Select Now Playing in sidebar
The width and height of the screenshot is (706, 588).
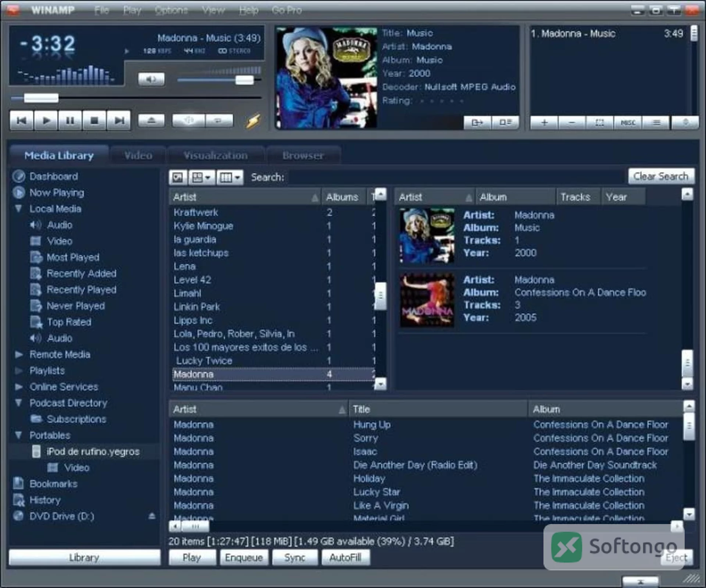click(57, 193)
